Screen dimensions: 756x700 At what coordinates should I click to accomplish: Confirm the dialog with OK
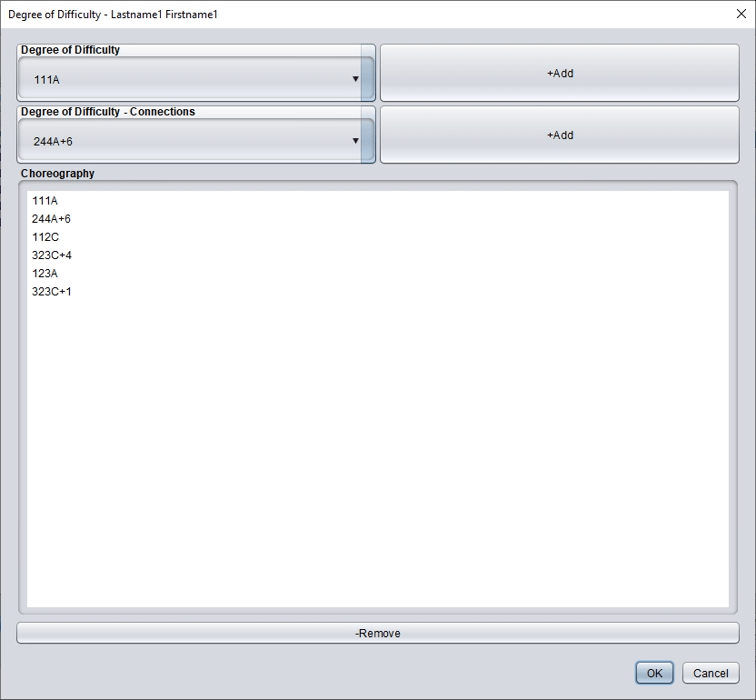[654, 673]
